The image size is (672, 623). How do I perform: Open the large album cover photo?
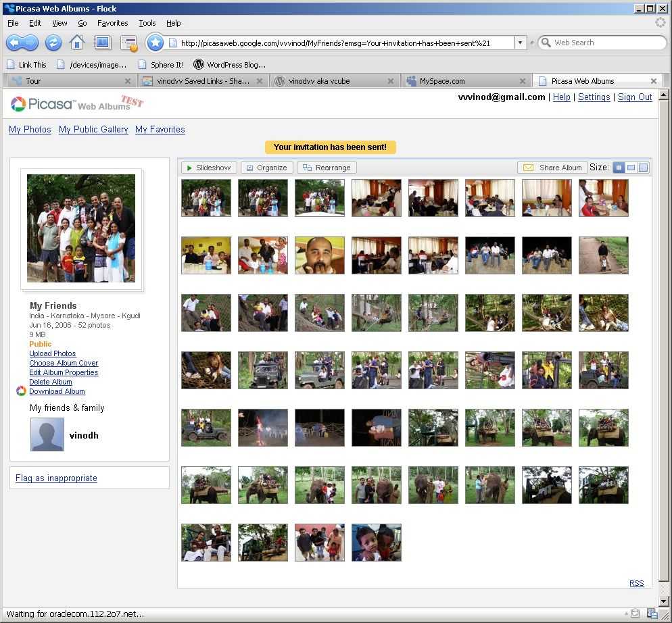[81, 228]
